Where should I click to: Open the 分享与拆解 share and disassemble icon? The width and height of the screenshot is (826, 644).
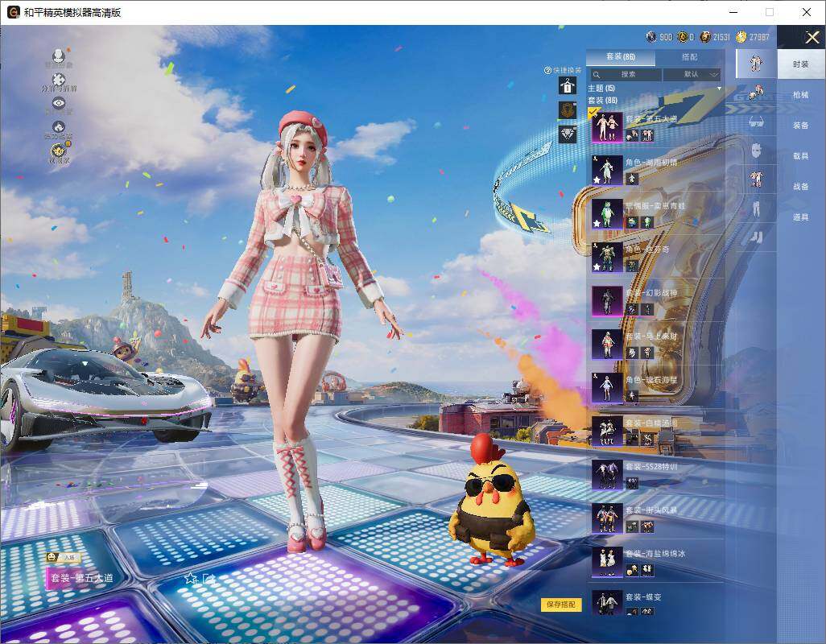pos(59,80)
